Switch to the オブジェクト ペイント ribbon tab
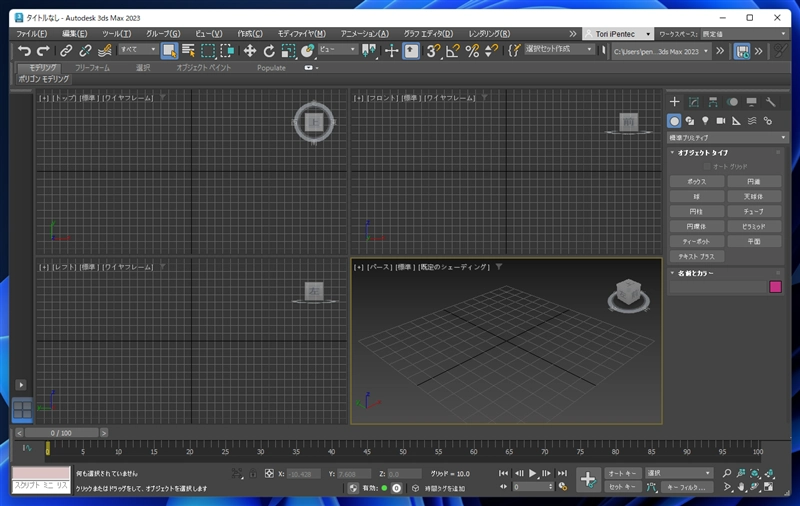The image size is (800, 506). pos(204,67)
